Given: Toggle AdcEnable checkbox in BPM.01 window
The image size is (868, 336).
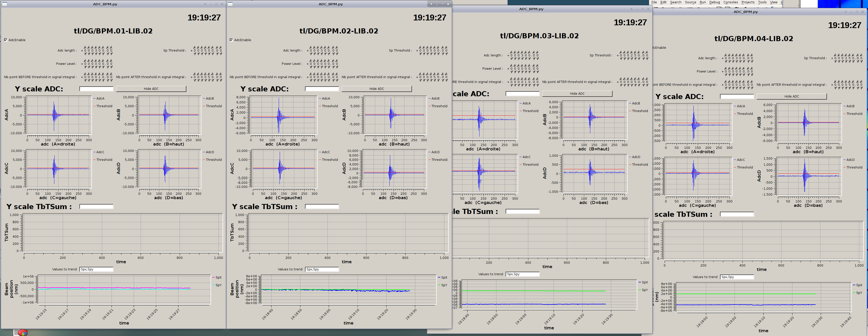Looking at the screenshot, I should [6, 40].
